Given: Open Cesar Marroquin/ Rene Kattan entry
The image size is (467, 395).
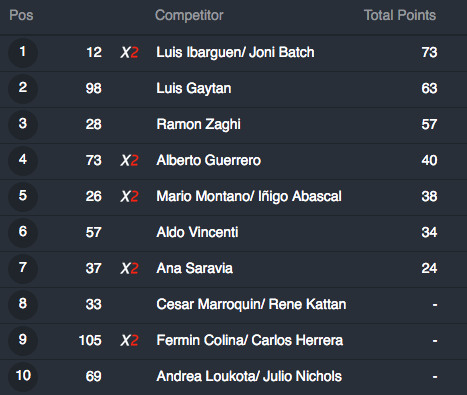Looking at the screenshot, I should click(251, 304).
